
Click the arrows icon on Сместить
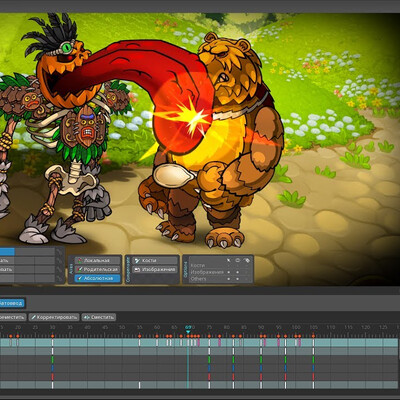(x=87, y=317)
